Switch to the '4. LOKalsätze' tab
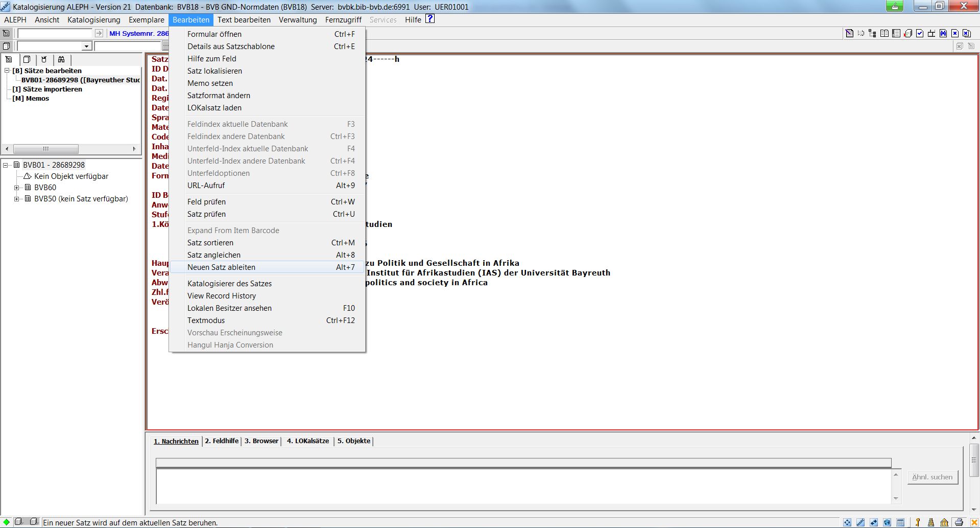Image resolution: width=980 pixels, height=528 pixels. (x=307, y=441)
